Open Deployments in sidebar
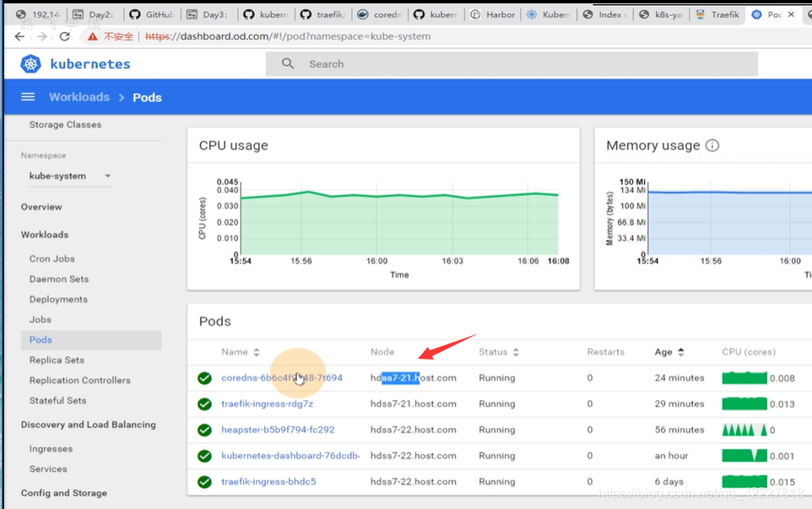 [x=58, y=300]
